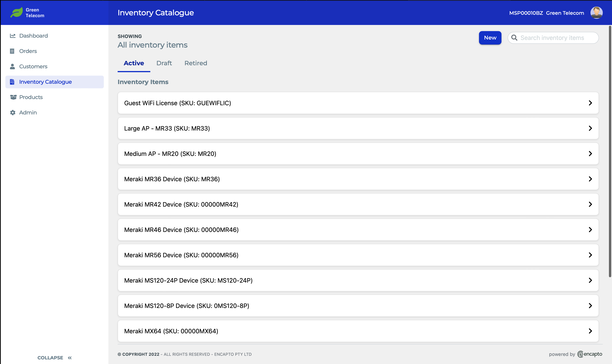Image resolution: width=612 pixels, height=364 pixels.
Task: Open Admin section in sidebar
Action: 55,113
